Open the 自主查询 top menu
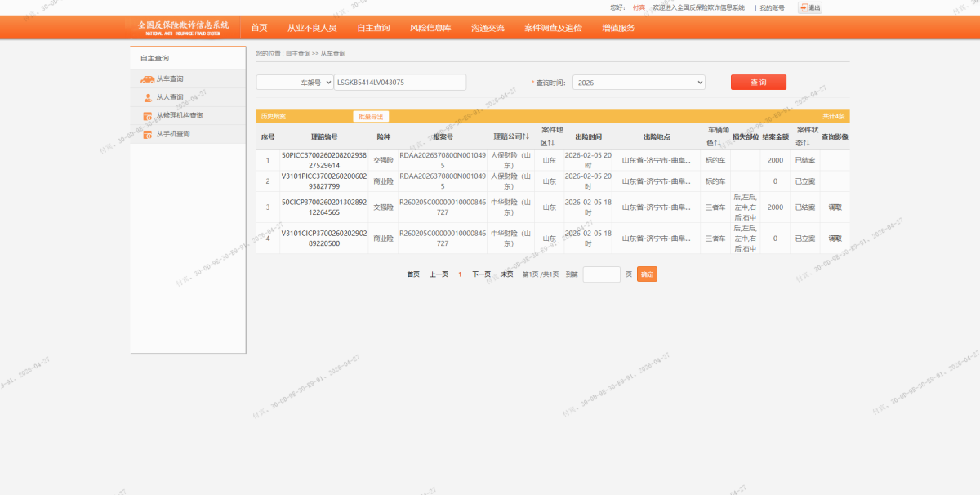The height and width of the screenshot is (495, 980). pyautogui.click(x=373, y=28)
